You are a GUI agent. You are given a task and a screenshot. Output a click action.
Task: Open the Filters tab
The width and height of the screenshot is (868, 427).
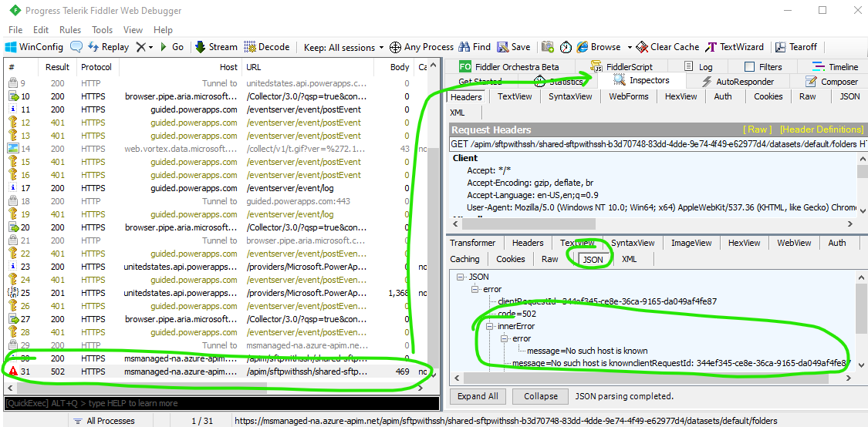763,67
